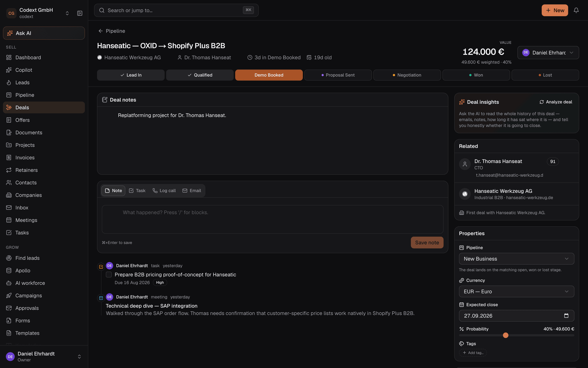Open Companies in the sidebar

[44, 195]
